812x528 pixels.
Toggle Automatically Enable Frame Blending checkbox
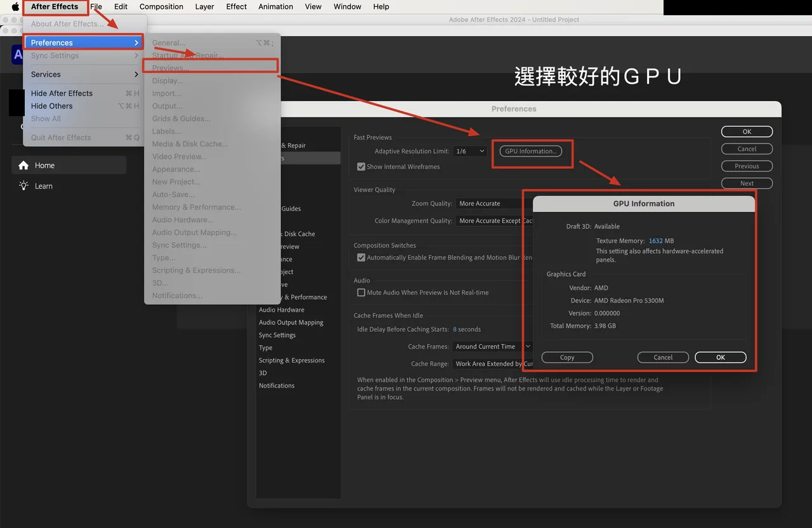tap(361, 258)
